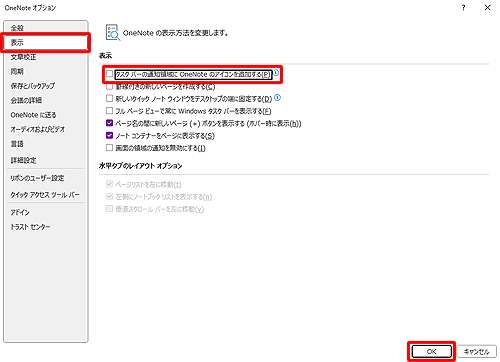Viewport: 500px width, 362px height.
Task: Click info icon beside Quick Note dock option
Action: [277, 98]
